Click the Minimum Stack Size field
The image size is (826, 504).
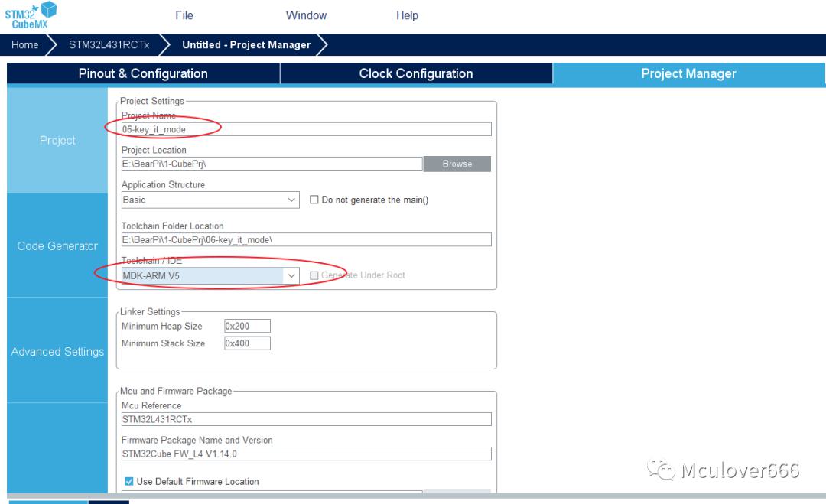[247, 343]
